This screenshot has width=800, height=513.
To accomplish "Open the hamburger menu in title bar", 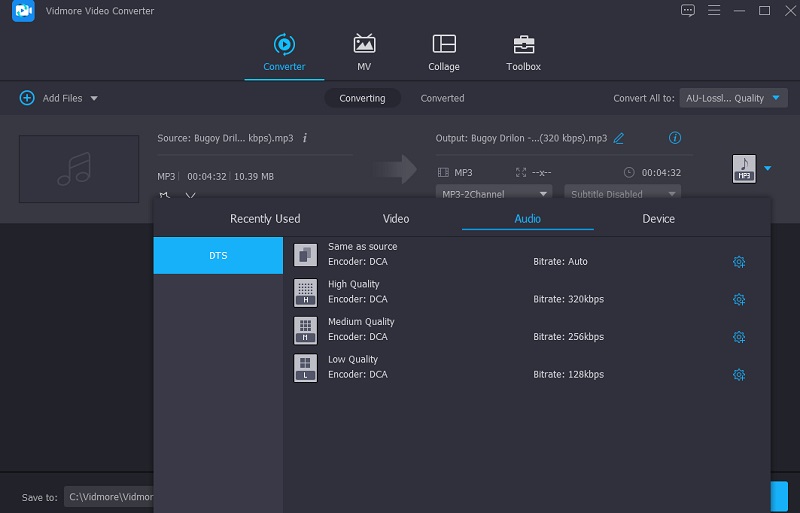I will 713,11.
